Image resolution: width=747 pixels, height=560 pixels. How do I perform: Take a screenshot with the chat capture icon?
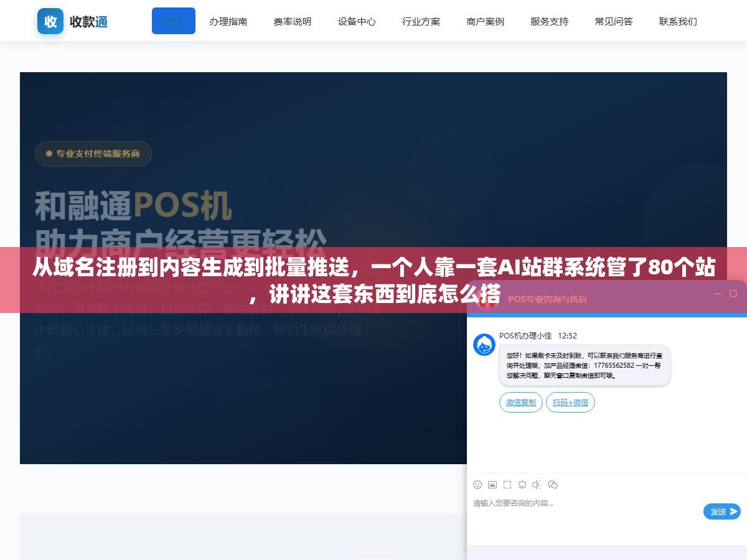tap(507, 485)
